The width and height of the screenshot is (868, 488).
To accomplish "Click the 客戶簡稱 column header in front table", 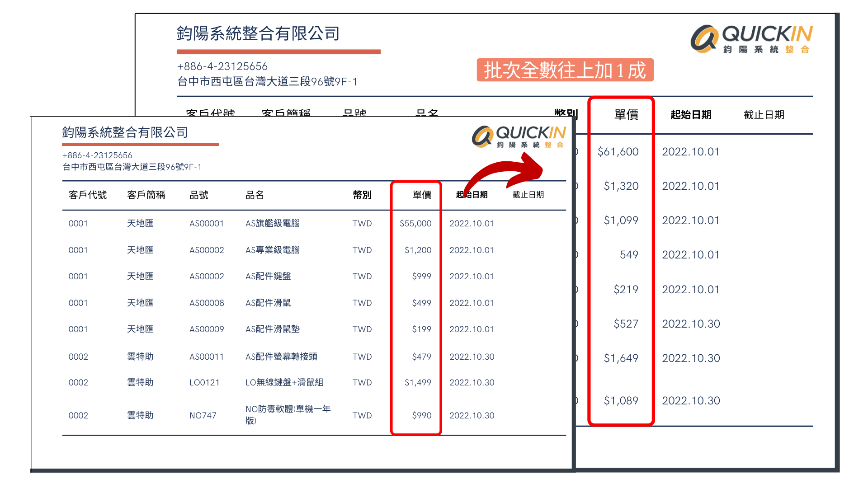I will [146, 195].
